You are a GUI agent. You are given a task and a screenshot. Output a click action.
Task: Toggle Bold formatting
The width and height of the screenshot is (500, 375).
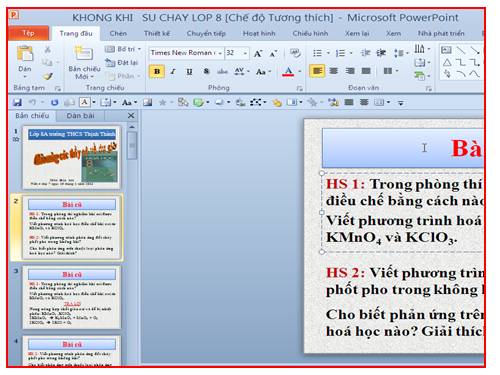pyautogui.click(x=157, y=71)
